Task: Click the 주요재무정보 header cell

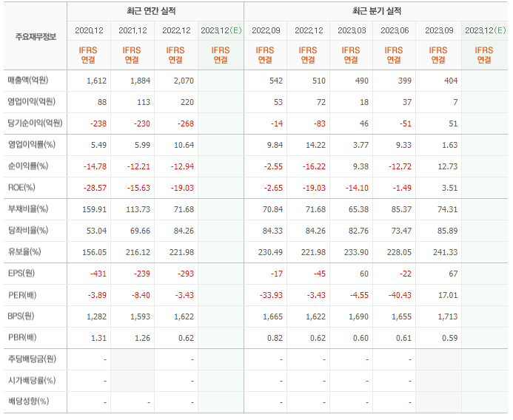Action: pyautogui.click(x=36, y=37)
